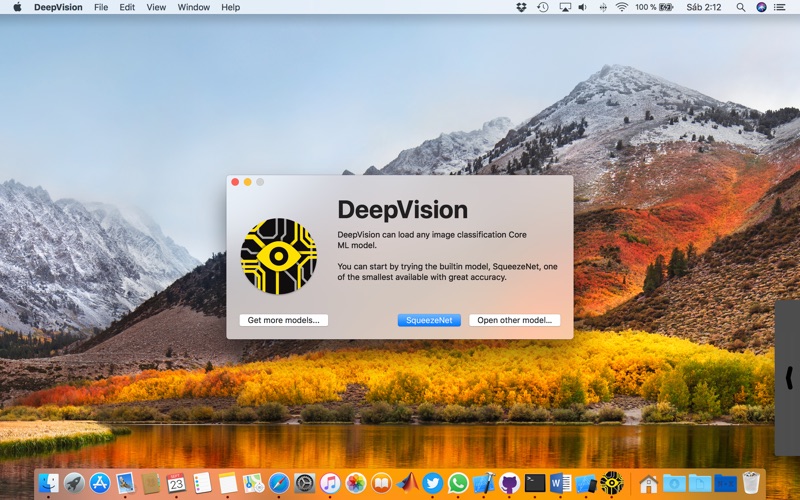This screenshot has height=500, width=800.
Task: Open the File menu
Action: [101, 7]
